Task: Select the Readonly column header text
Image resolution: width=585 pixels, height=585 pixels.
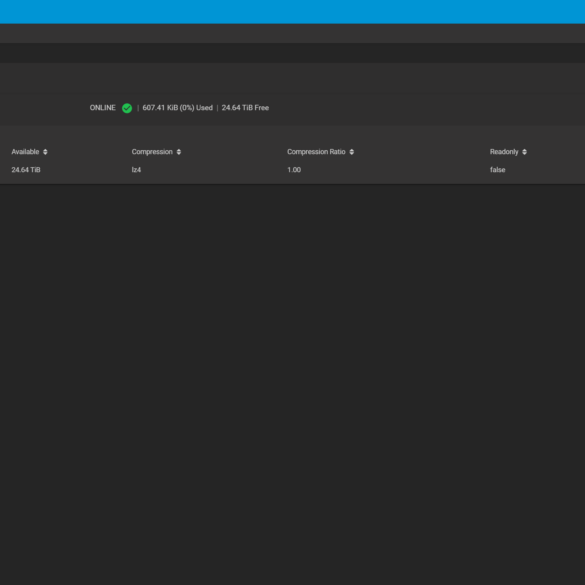Action: [504, 152]
